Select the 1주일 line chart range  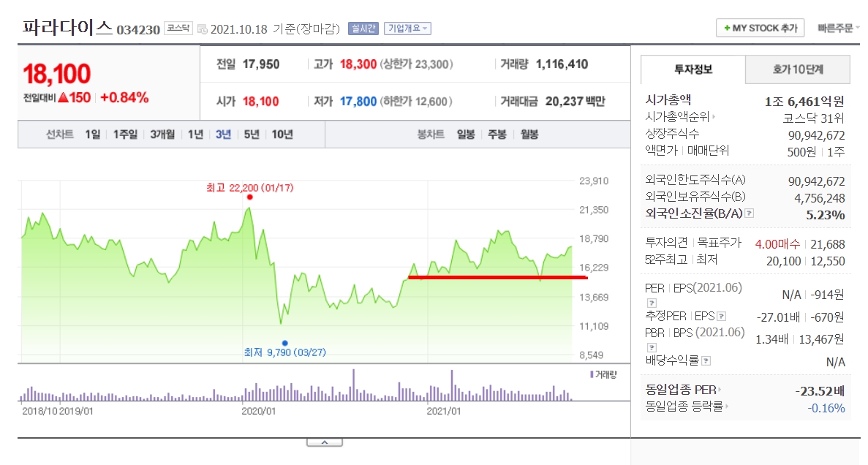pos(125,134)
